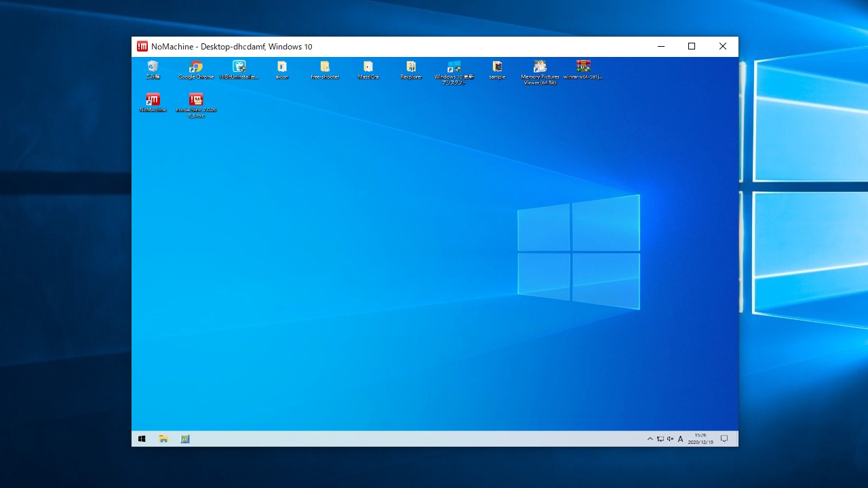
Task: Select the Memory Pictures Viewer shortcut
Action: click(540, 73)
